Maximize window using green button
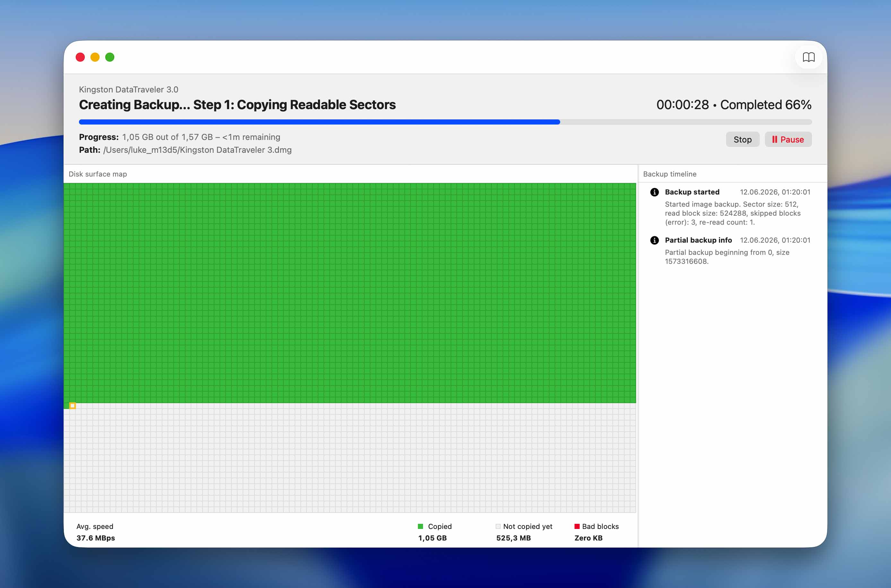The width and height of the screenshot is (891, 588). [110, 57]
